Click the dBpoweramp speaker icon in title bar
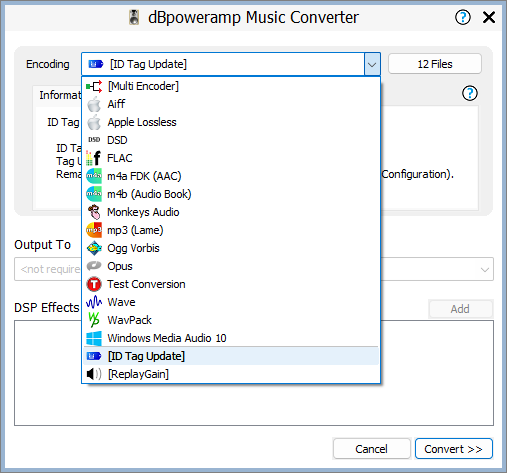 [x=134, y=17]
